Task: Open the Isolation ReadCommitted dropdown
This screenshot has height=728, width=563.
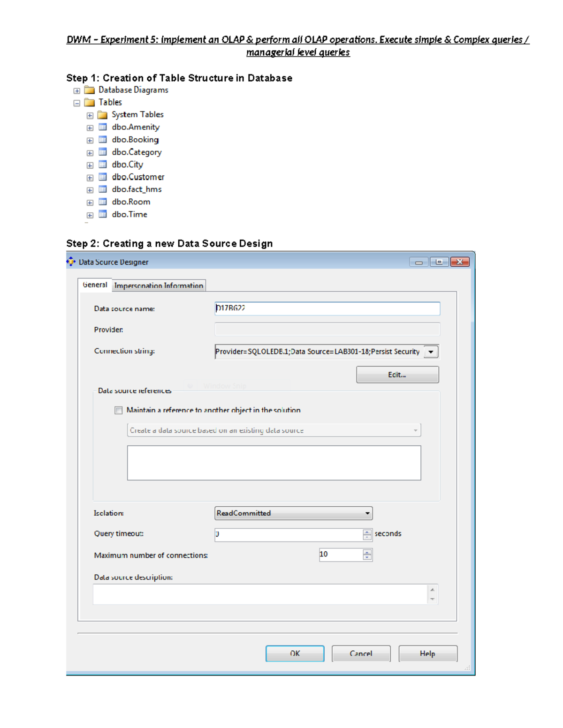Action: coord(367,513)
